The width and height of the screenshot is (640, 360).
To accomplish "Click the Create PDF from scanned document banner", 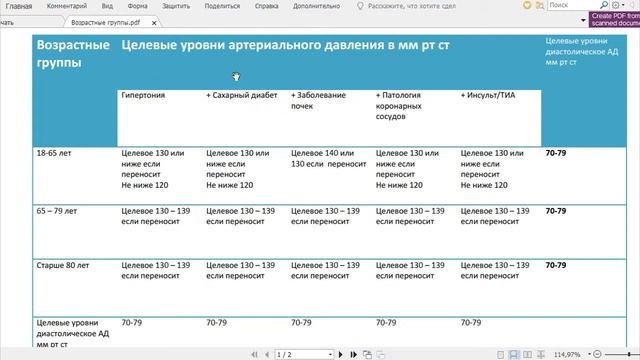I will click(x=615, y=19).
